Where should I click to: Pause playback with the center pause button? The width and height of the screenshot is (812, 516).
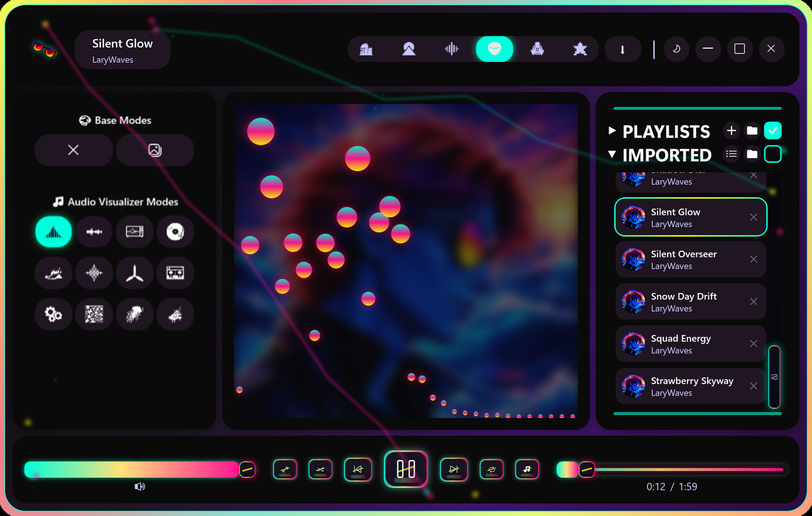coord(406,469)
